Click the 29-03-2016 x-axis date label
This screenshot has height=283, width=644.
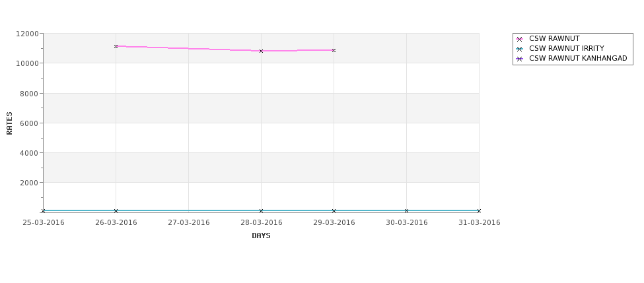(x=334, y=222)
